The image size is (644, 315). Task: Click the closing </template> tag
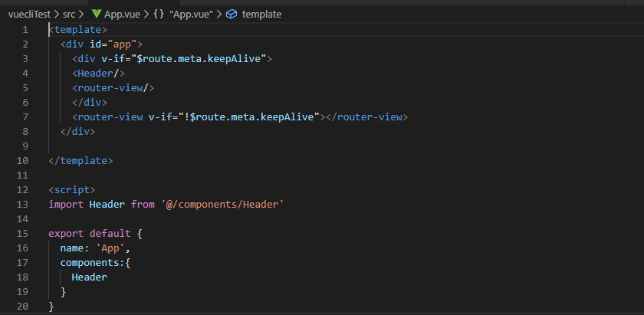point(80,161)
